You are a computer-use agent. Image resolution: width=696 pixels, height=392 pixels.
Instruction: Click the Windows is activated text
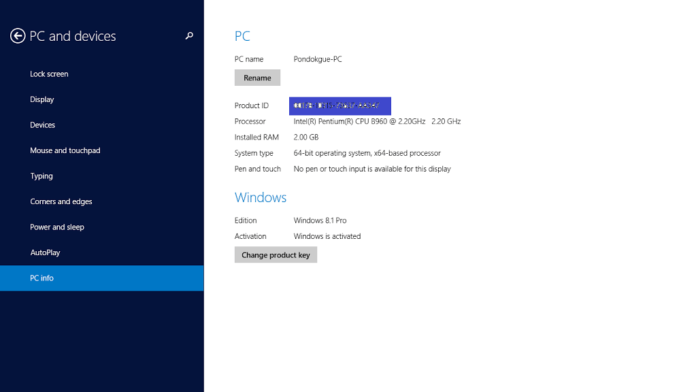point(327,236)
